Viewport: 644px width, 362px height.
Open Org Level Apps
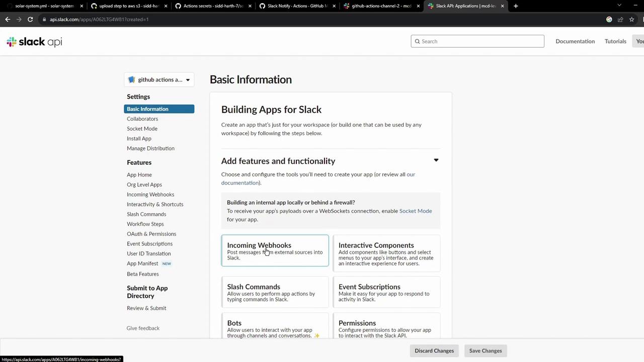coord(144,185)
